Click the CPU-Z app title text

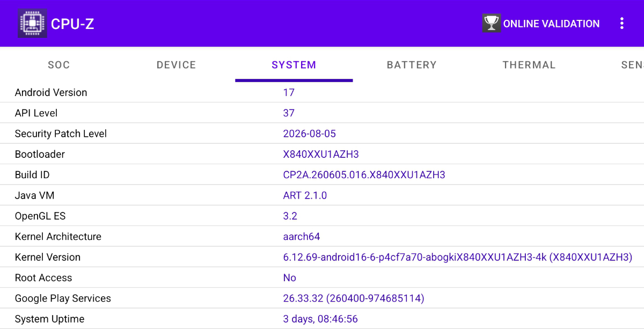[72, 24]
